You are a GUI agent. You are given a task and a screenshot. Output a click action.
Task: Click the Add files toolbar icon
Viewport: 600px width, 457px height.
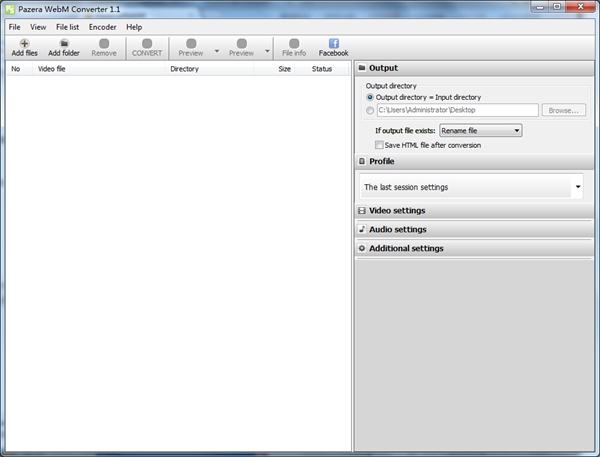click(x=24, y=47)
